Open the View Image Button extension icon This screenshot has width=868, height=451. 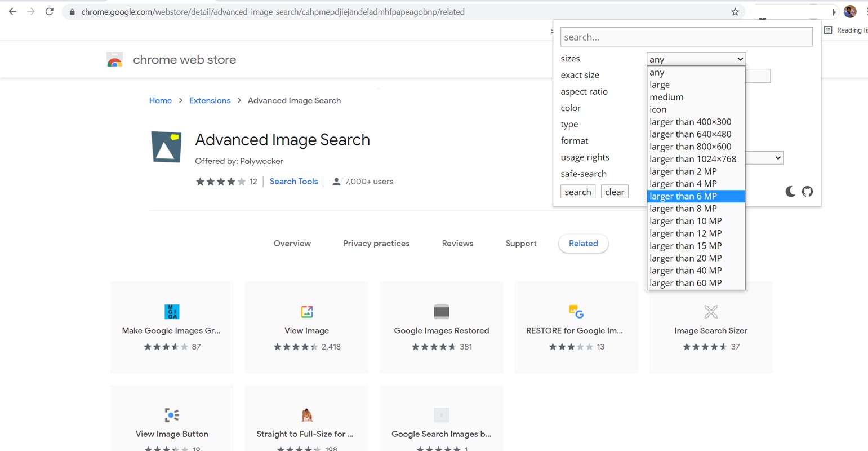pos(172,415)
